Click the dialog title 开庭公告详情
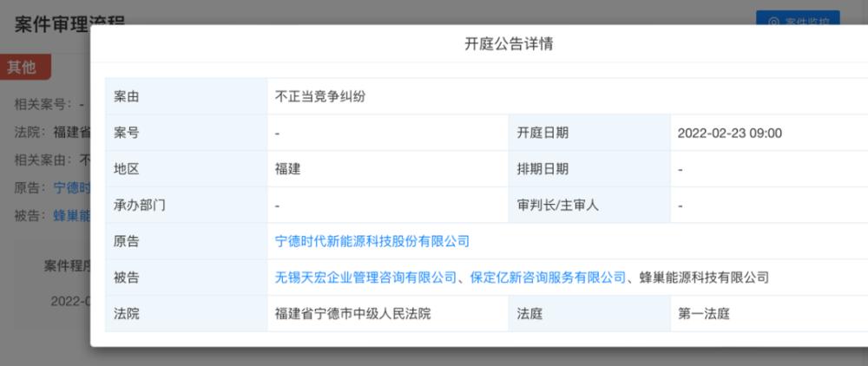Screen dimensions: 868x366 [509, 44]
